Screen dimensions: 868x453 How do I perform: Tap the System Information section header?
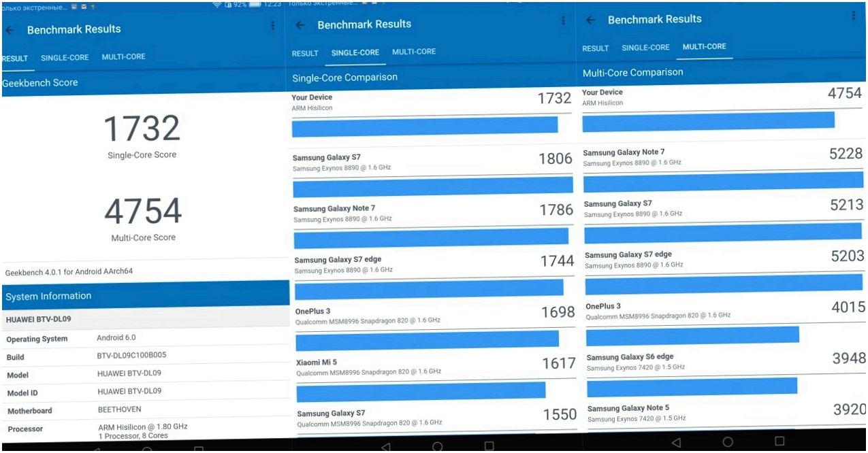click(145, 294)
